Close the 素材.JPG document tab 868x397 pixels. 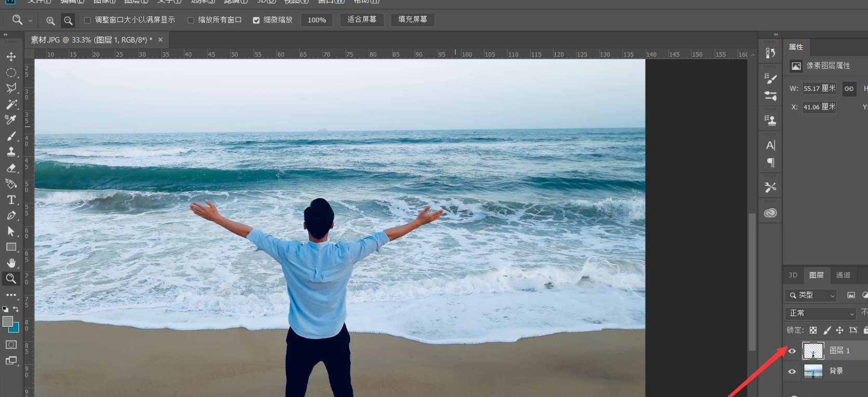click(x=160, y=40)
